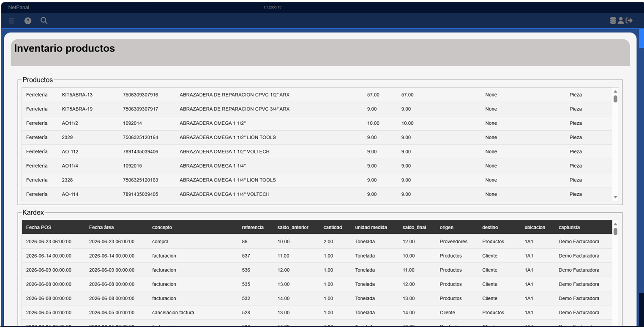Select product code AO-114

[x=70, y=194]
